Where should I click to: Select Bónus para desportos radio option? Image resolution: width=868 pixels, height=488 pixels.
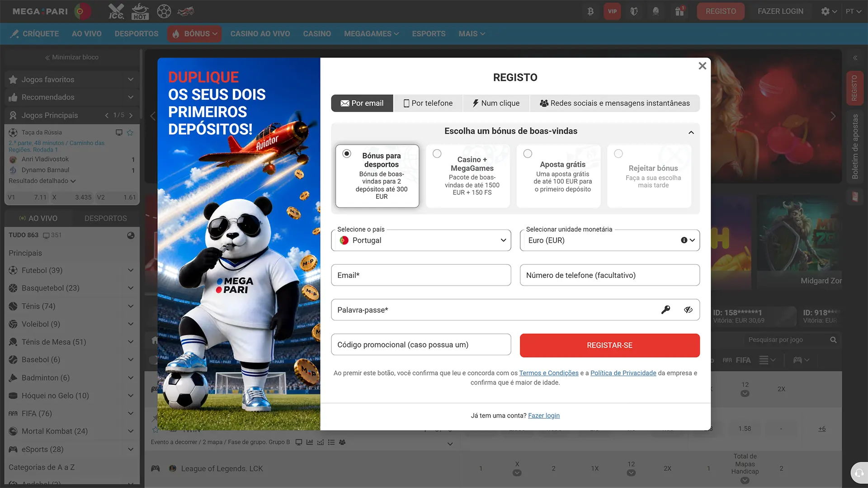pos(347,154)
